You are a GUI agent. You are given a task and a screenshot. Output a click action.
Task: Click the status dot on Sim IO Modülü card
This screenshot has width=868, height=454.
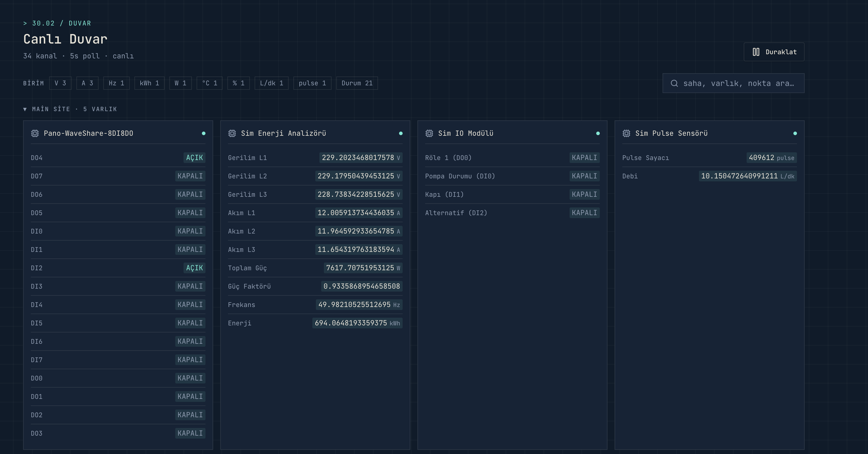598,133
